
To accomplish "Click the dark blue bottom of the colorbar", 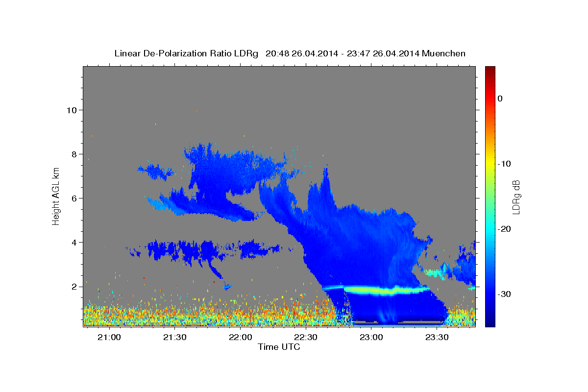I will tap(490, 321).
